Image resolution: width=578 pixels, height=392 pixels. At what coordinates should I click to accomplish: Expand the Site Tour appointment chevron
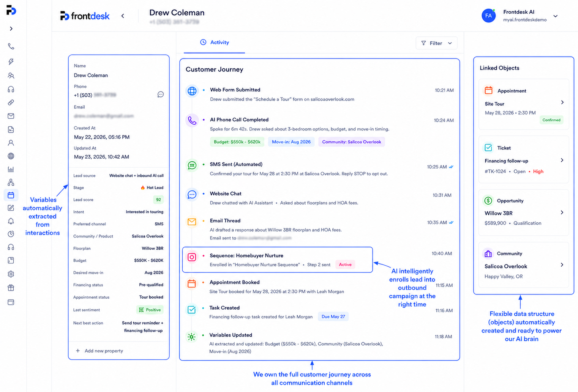point(562,102)
